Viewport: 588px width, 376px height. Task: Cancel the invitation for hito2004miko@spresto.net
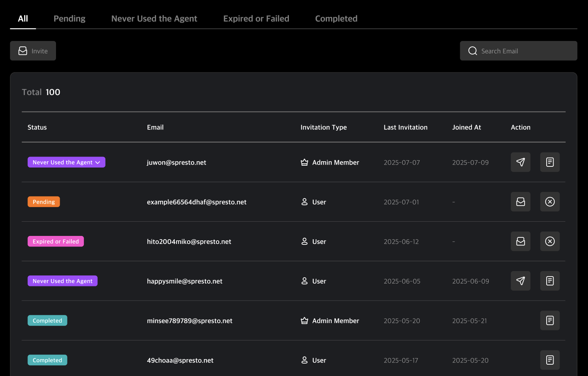550,241
